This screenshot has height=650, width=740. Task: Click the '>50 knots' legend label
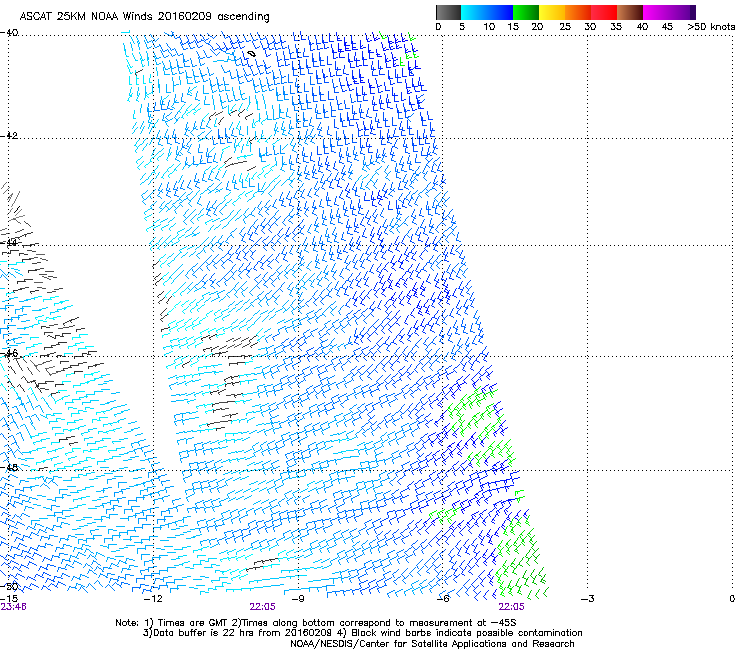coord(711,27)
